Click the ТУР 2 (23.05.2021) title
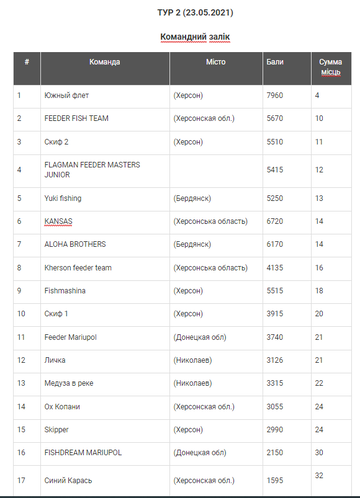Viewport: 360px width, 498px height. click(195, 13)
